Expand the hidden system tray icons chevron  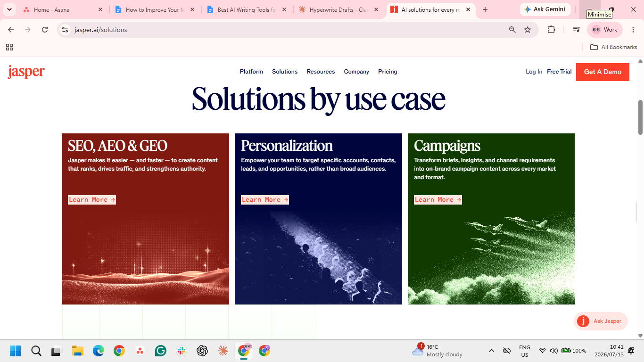pos(492,351)
